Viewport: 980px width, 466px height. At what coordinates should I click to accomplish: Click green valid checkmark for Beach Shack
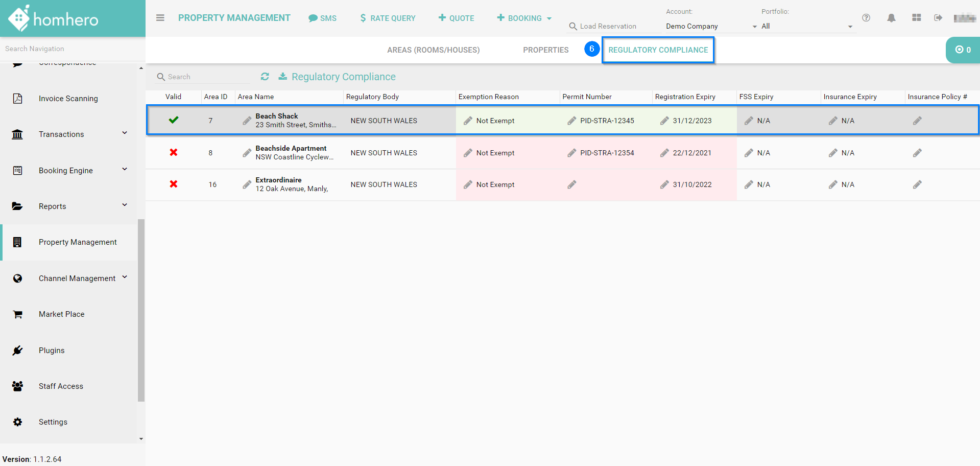coord(174,120)
